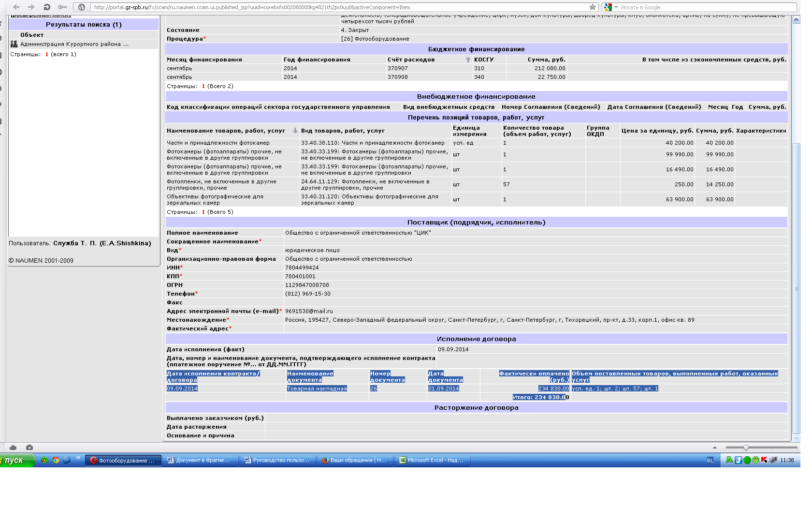This screenshot has height=508, width=812.
Task: Click page 1 link under goods list
Action: tap(203, 212)
